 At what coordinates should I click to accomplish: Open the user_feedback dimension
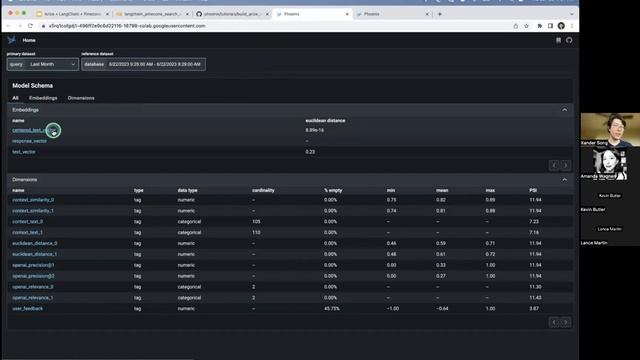(27, 309)
